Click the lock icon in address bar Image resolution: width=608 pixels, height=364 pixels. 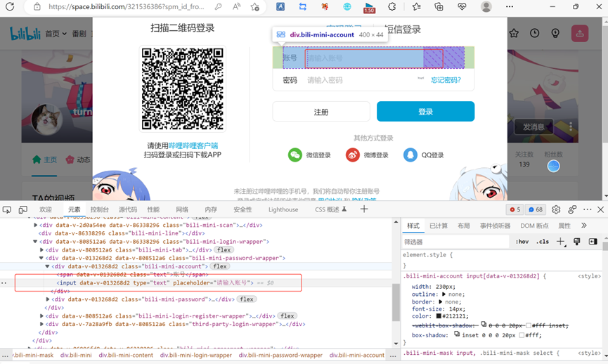37,6
